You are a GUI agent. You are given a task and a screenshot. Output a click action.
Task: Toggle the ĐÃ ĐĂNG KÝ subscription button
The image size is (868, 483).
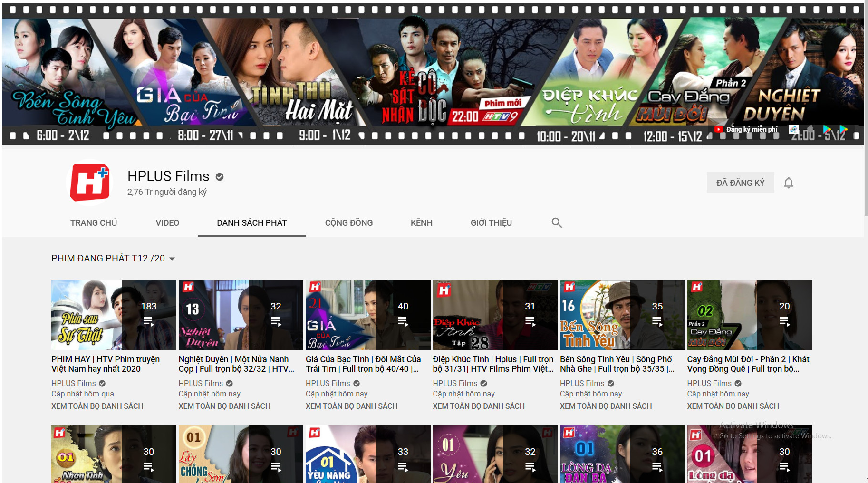(x=740, y=183)
